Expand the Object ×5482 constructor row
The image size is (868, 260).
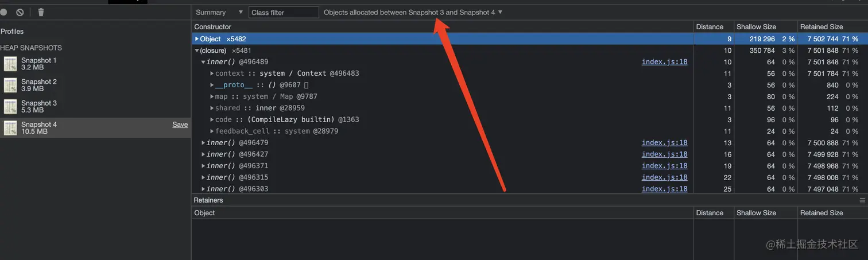197,39
